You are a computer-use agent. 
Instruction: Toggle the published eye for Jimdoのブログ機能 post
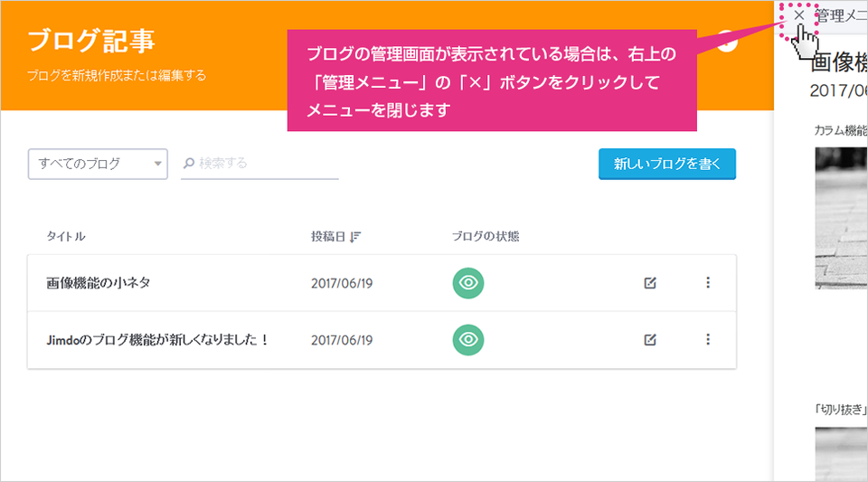tap(468, 339)
